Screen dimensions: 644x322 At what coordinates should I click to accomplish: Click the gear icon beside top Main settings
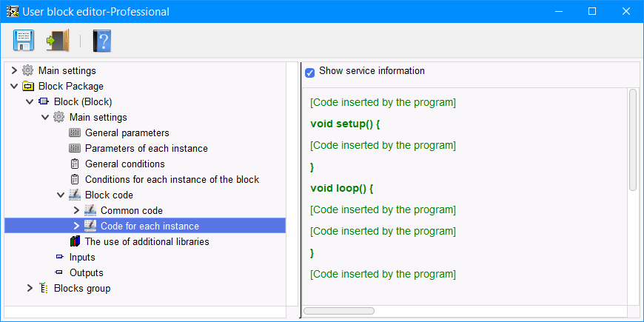28,71
